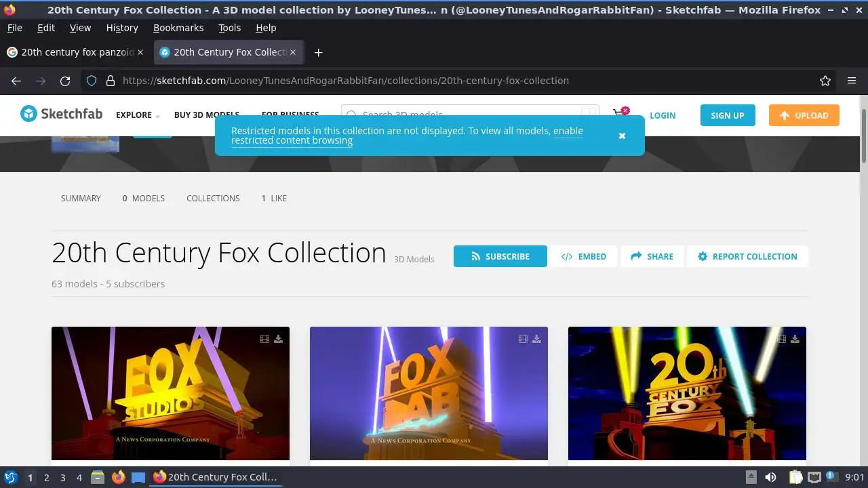Image resolution: width=868 pixels, height=488 pixels.
Task: Click the Sketchfab logo
Action: click(x=61, y=114)
